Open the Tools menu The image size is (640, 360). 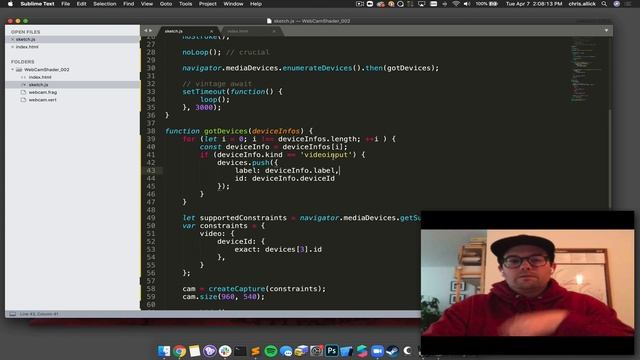click(x=185, y=4)
